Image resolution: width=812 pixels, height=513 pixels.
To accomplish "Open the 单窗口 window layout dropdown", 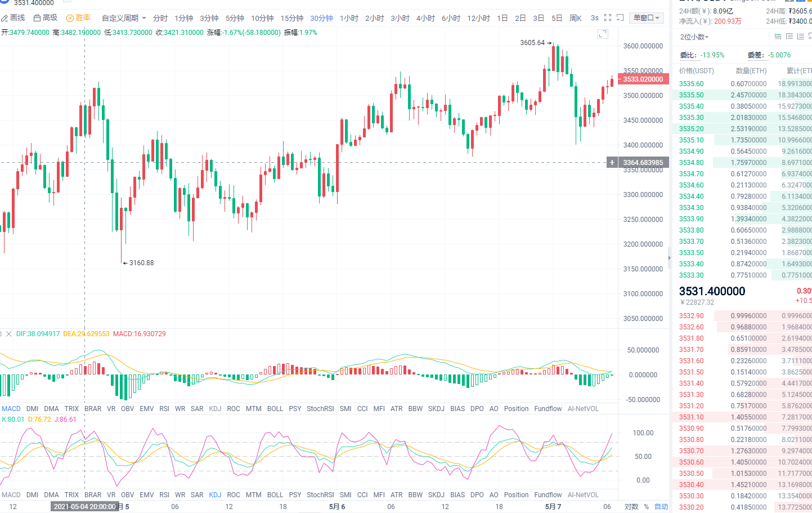I will point(646,18).
